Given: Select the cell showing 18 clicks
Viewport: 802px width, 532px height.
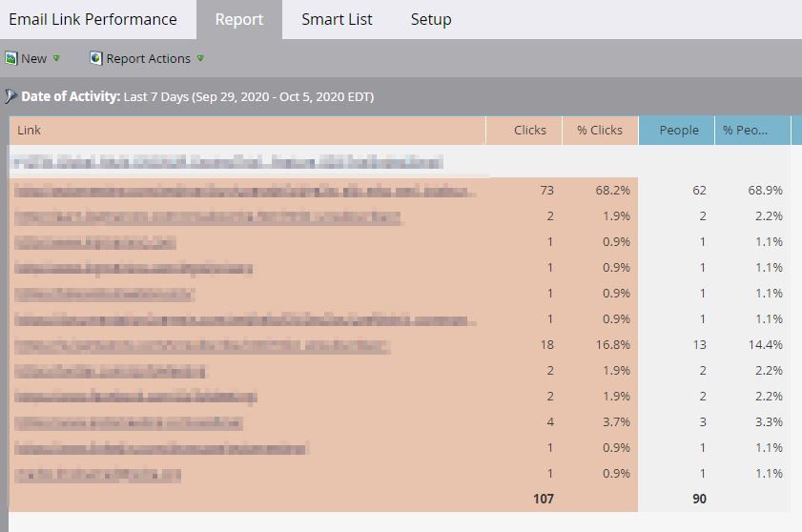Looking at the screenshot, I should tap(545, 344).
